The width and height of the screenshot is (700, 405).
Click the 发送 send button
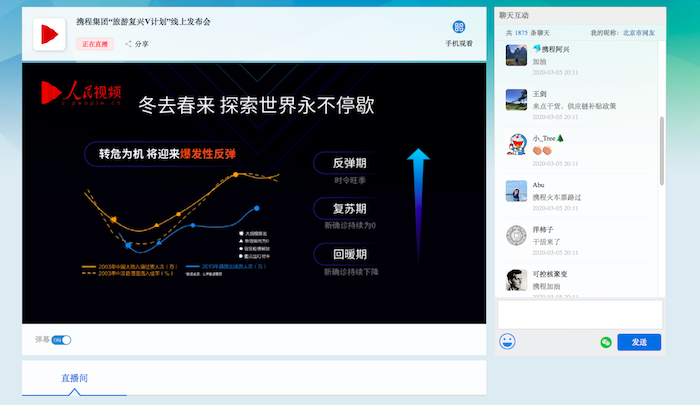pos(639,342)
